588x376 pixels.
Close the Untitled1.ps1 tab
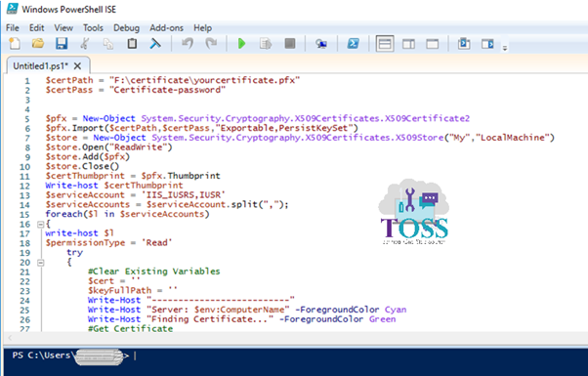(x=77, y=66)
